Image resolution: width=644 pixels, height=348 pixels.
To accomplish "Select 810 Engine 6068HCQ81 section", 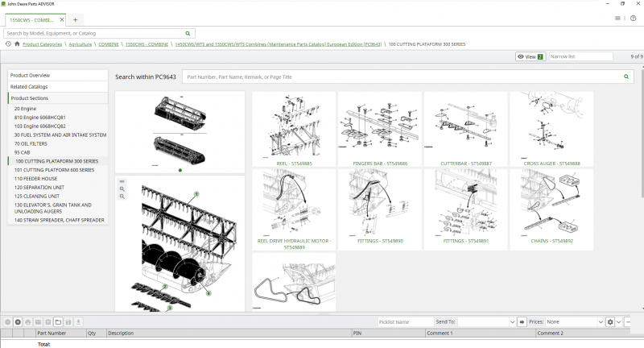I will (39, 118).
